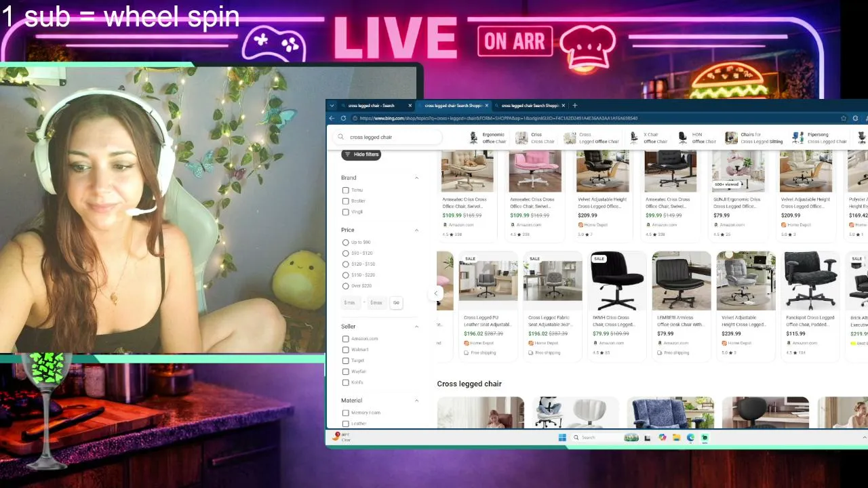868x488 pixels.
Task: Bookmark this page with the star icon
Action: click(844, 118)
